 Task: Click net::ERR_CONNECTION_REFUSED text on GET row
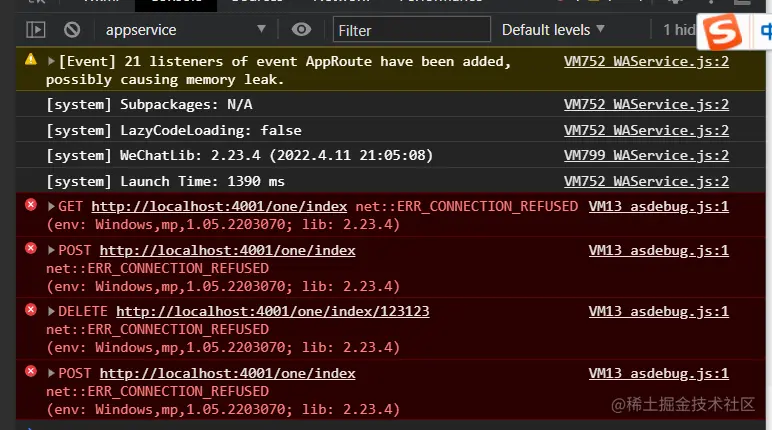click(x=467, y=206)
